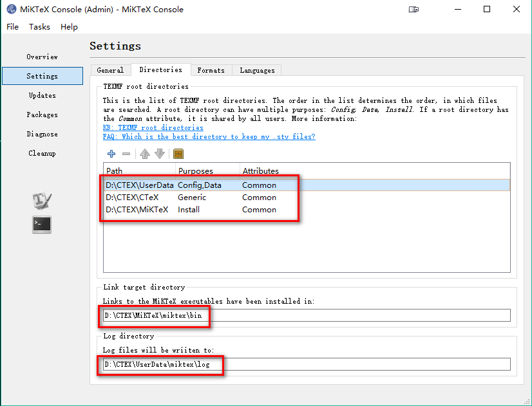This screenshot has height=406, width=532.
Task: Click the Common attribute of the MiKTeX row
Action: coord(259,210)
